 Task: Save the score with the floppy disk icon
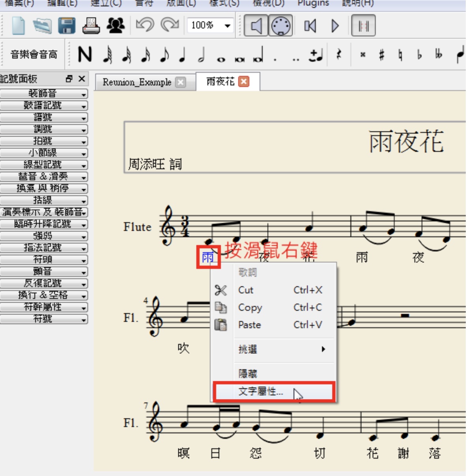click(67, 26)
